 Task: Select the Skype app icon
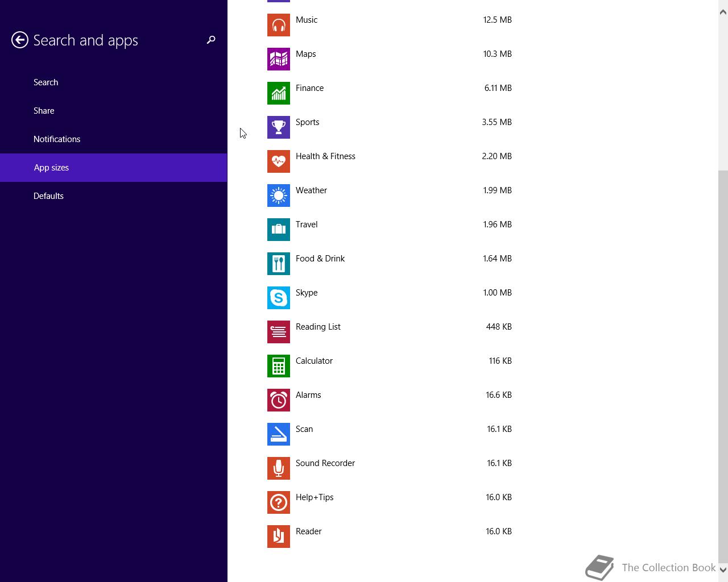[279, 298]
